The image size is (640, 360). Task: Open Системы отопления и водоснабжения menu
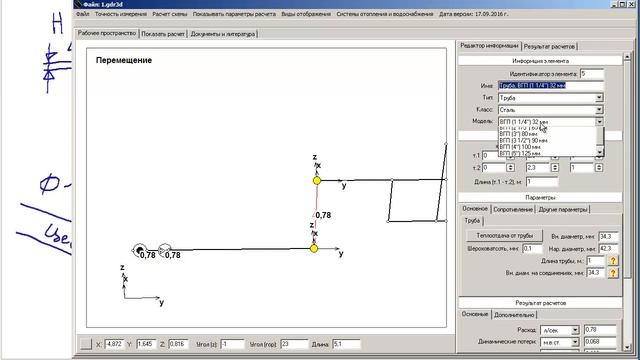(384, 14)
